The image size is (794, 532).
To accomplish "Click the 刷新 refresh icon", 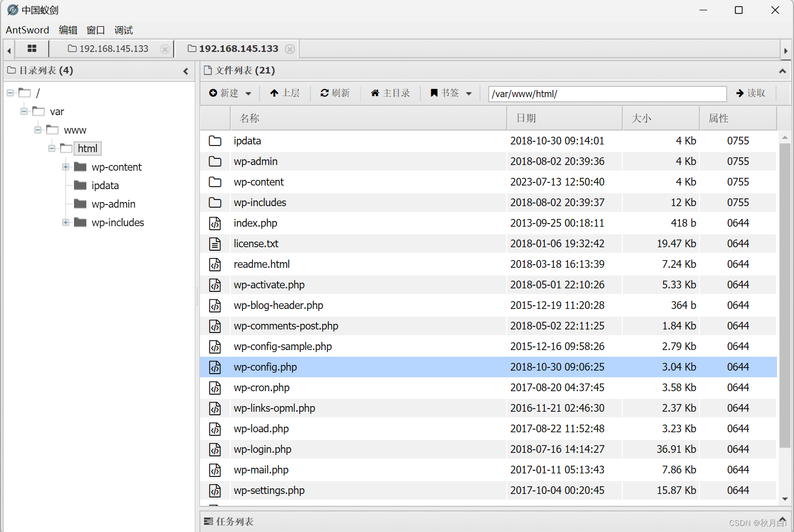I will pyautogui.click(x=326, y=93).
